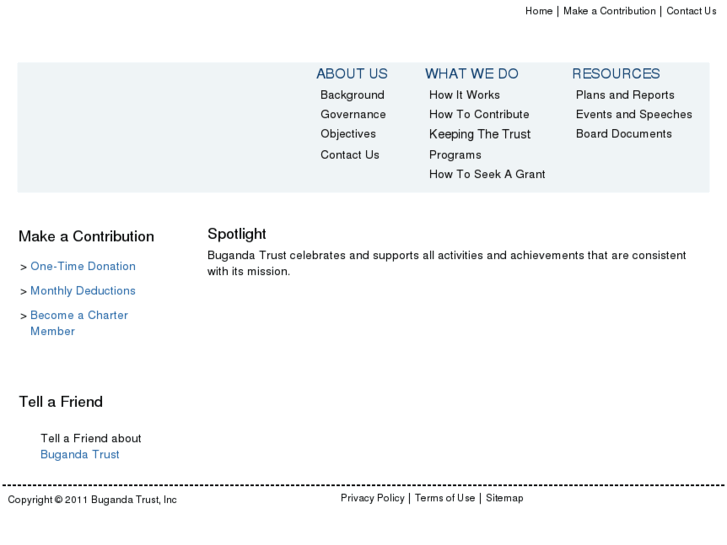View Board Documents
Screen dimensions: 727x545
coord(624,134)
